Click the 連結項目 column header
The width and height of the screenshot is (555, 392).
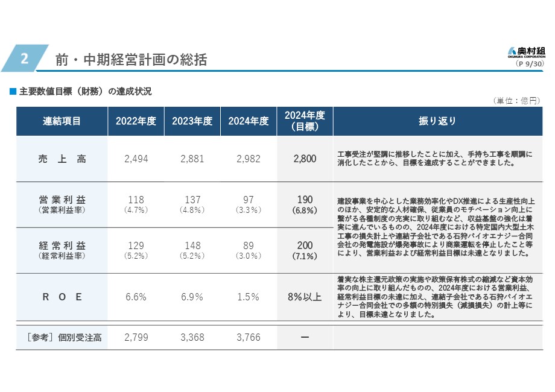pyautogui.click(x=62, y=121)
